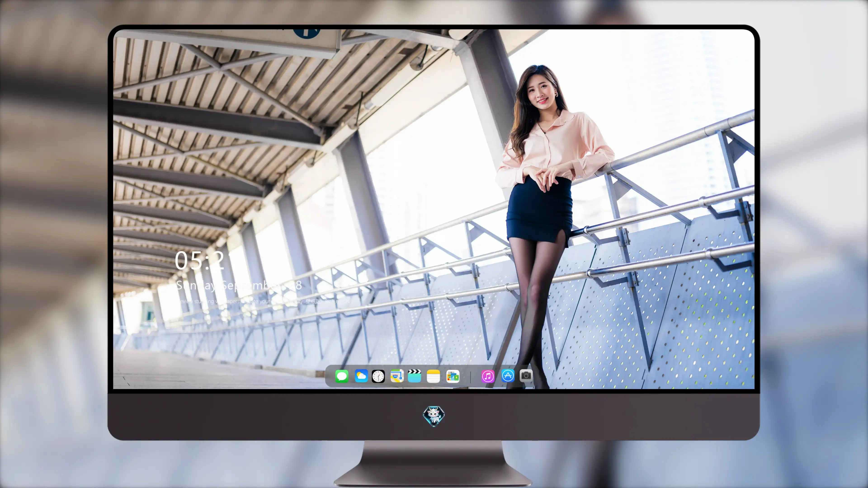The image size is (868, 488).
Task: Open the Weather app icon
Action: (361, 376)
